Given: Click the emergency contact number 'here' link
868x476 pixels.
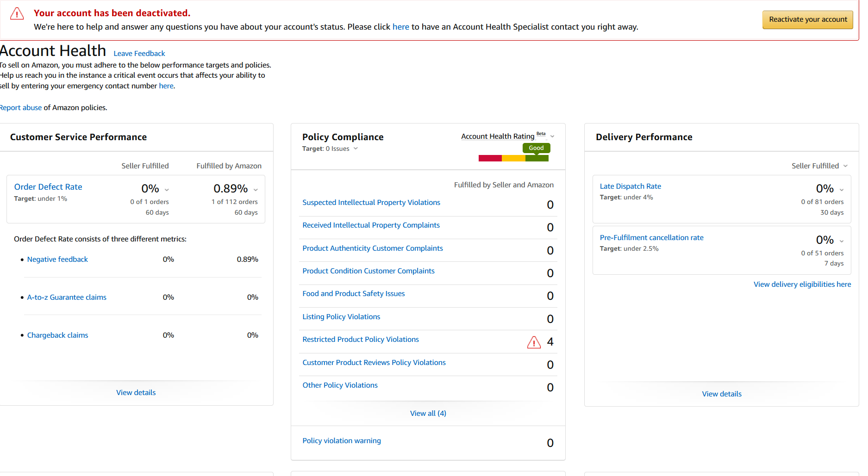Looking at the screenshot, I should (x=166, y=86).
